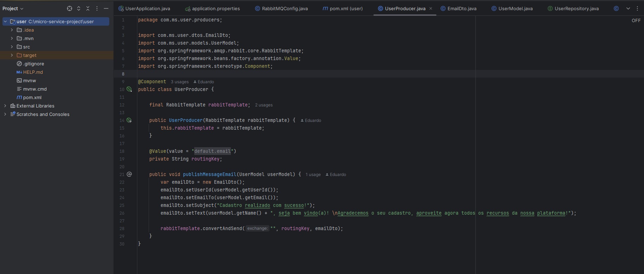The image size is (644, 274).
Task: Click the Spring bean gutter icon on line 10
Action: pos(129,90)
